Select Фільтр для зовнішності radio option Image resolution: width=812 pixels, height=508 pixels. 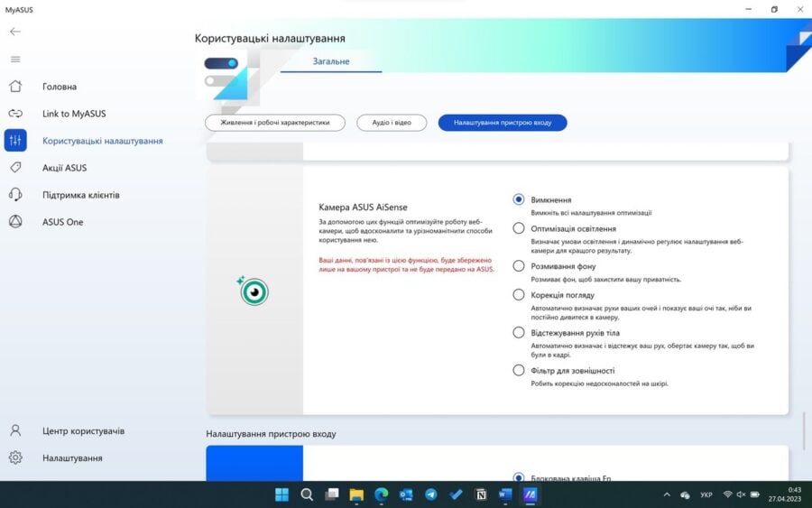(519, 370)
